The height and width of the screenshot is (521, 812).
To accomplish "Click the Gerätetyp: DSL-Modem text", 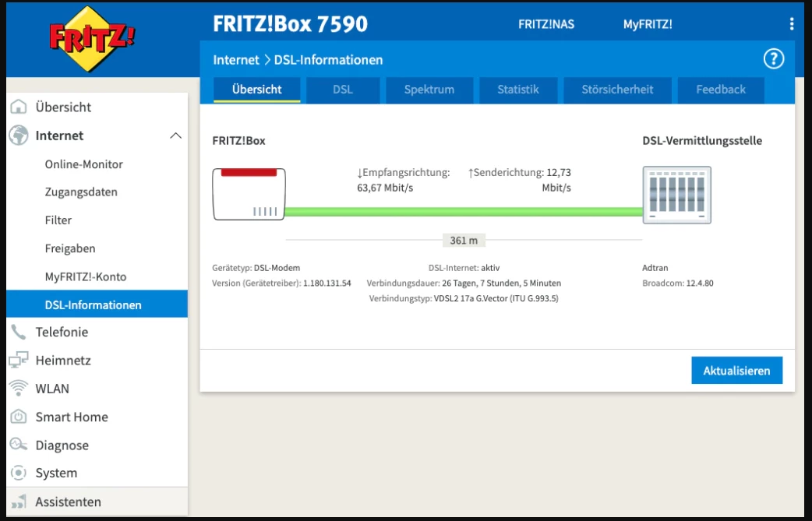I will [256, 268].
